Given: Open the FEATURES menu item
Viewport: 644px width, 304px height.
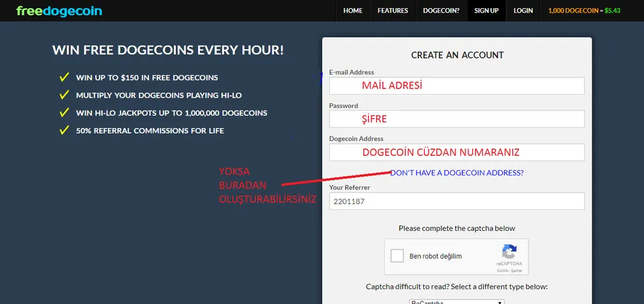Looking at the screenshot, I should (392, 11).
